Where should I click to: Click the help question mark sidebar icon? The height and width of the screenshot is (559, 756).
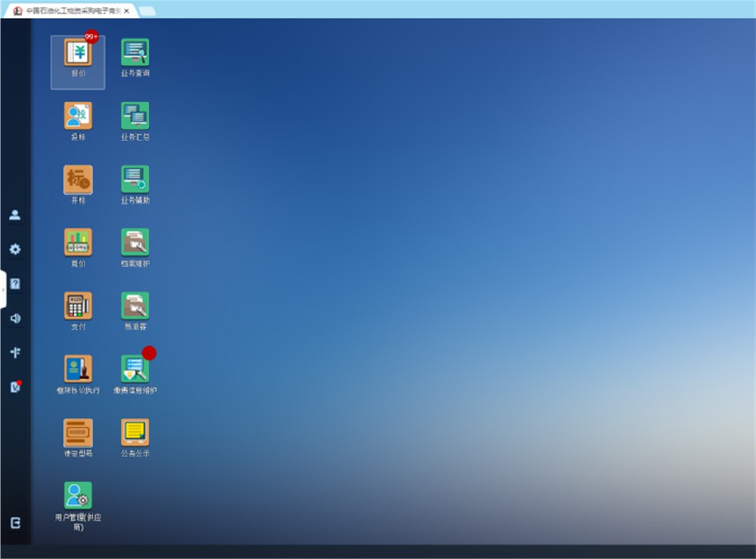pyautogui.click(x=14, y=284)
